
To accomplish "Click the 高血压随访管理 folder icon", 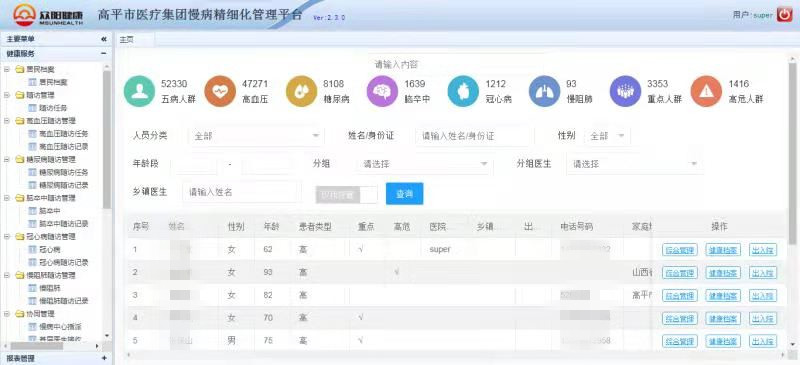I will [x=20, y=121].
